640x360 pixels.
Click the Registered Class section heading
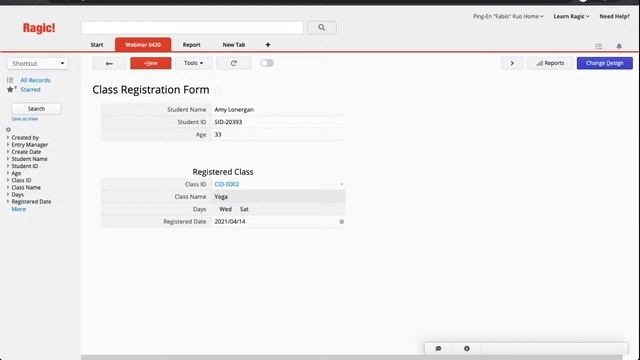223,172
